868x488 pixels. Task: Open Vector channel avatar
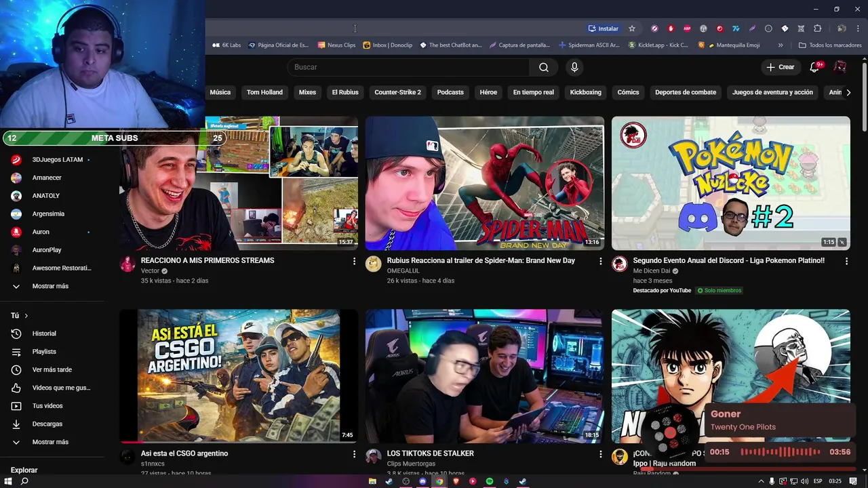127,264
